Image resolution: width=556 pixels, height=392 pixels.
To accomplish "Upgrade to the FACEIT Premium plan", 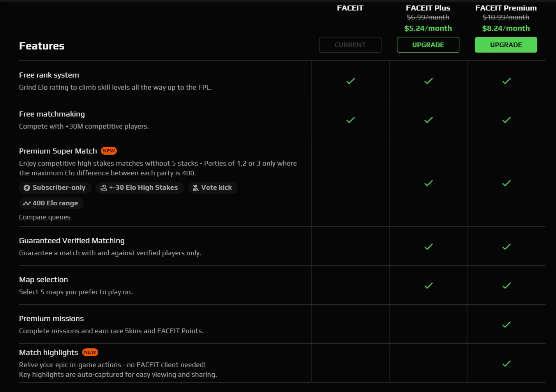I will pos(506,45).
